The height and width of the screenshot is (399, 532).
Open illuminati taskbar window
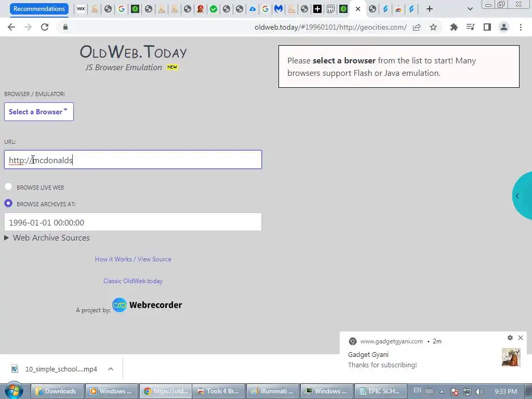pos(272,391)
